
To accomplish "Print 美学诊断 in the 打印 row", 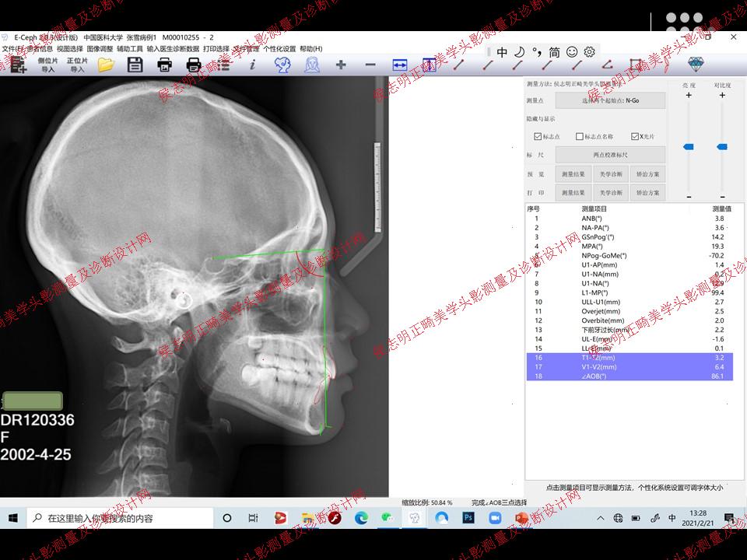I will click(611, 193).
